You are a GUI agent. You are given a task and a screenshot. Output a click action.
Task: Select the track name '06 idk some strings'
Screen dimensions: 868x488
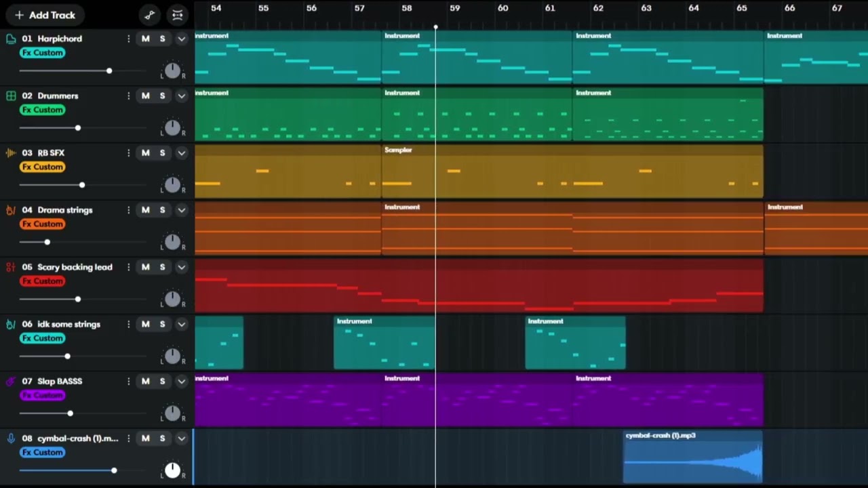coord(61,324)
